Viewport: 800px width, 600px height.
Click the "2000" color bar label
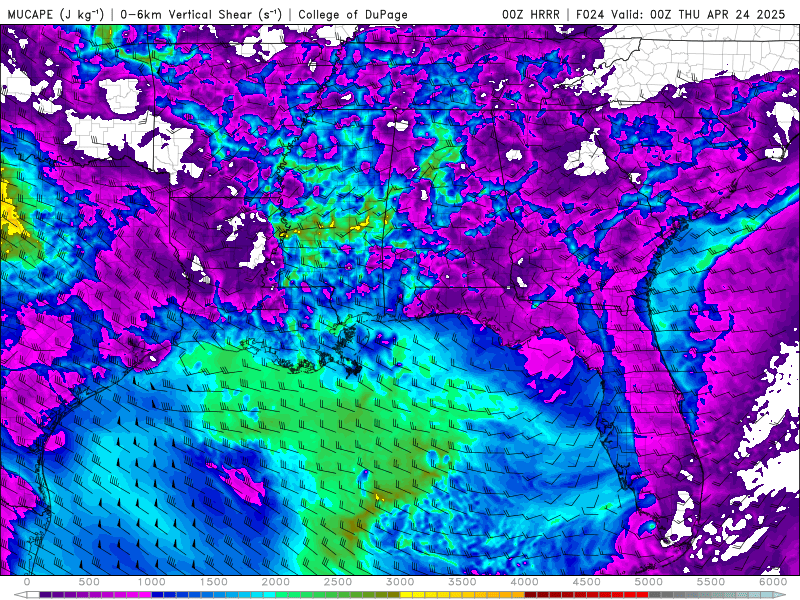click(x=276, y=582)
